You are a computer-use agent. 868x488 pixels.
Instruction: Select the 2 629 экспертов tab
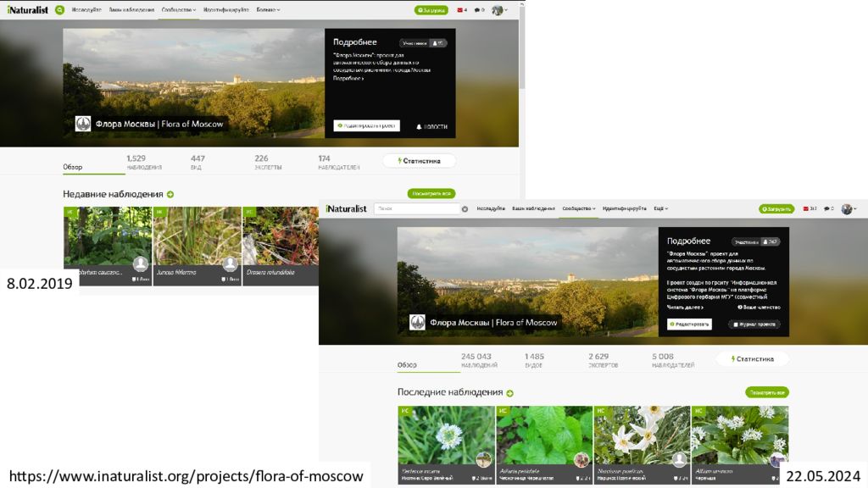(603, 360)
